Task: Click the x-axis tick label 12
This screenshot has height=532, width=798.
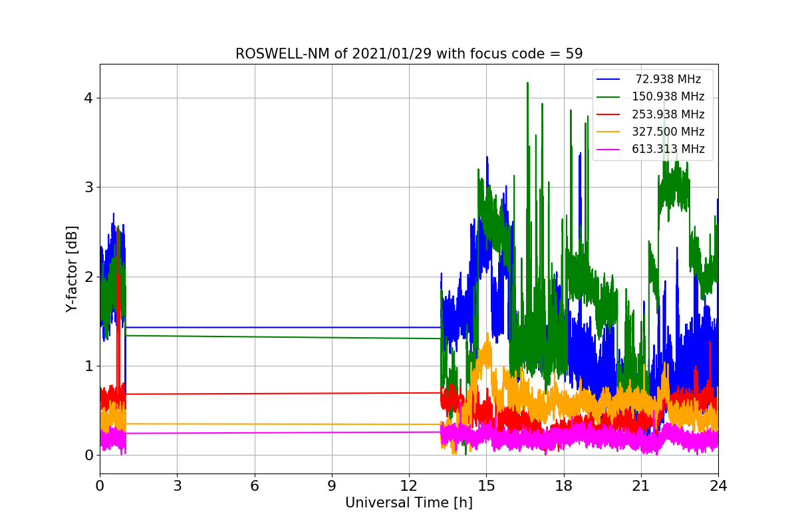Action: (409, 485)
